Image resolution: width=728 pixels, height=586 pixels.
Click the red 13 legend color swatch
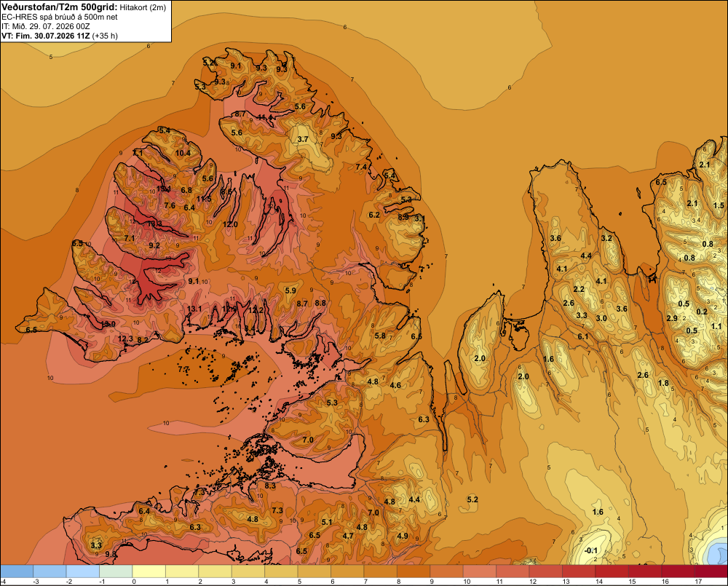tap(579, 571)
